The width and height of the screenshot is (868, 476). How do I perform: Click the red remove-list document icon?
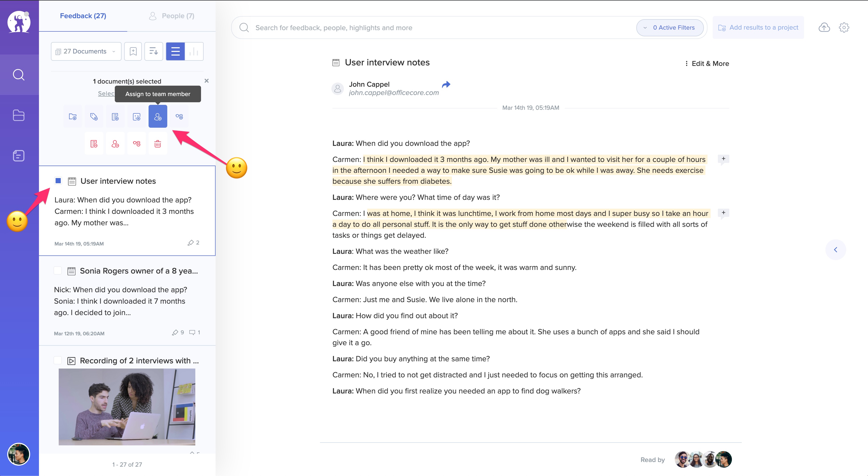(x=94, y=144)
